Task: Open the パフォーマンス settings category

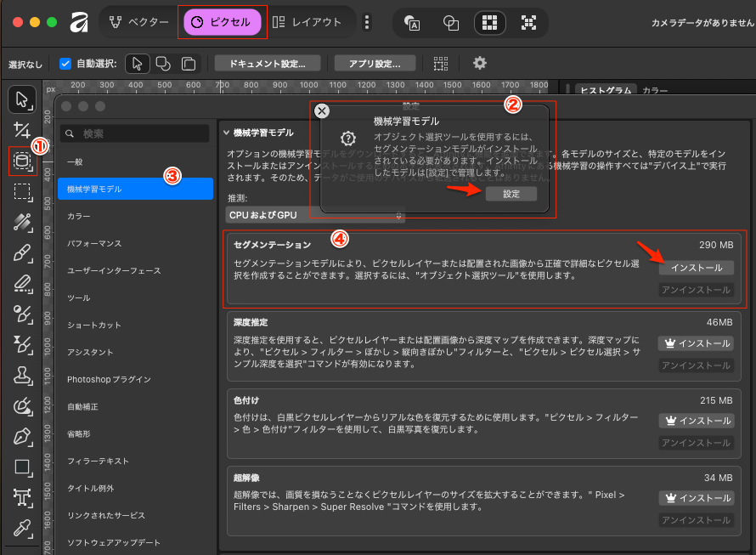Action: [94, 243]
